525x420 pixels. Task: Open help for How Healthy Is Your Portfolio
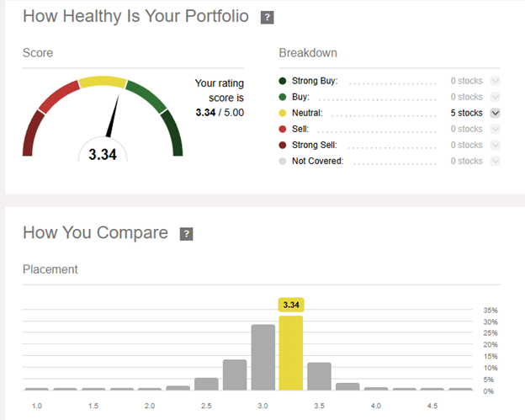(267, 18)
